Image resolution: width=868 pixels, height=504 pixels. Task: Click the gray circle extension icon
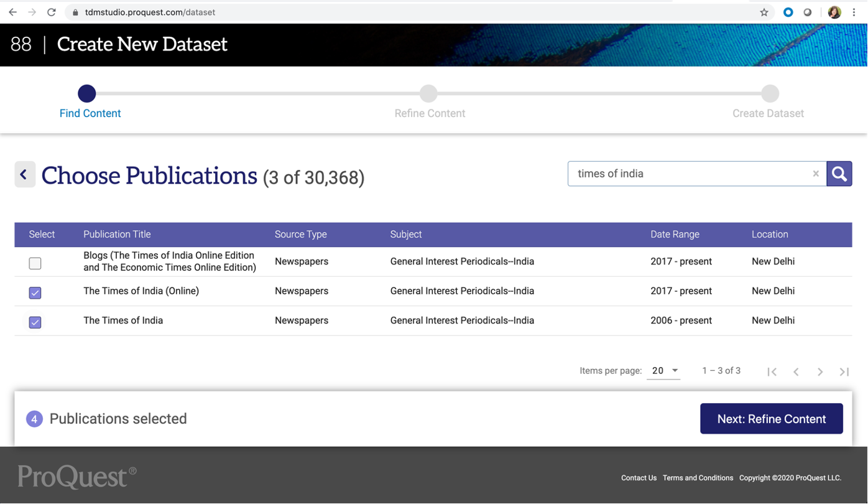[808, 12]
